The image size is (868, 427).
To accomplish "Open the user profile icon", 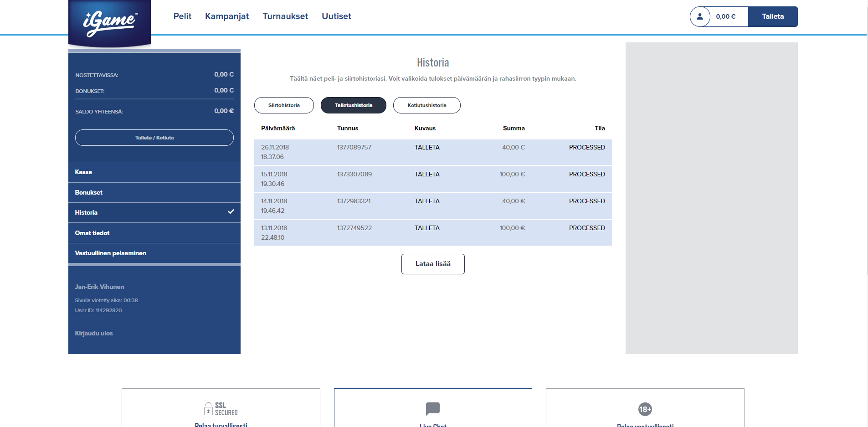I will 700,16.
